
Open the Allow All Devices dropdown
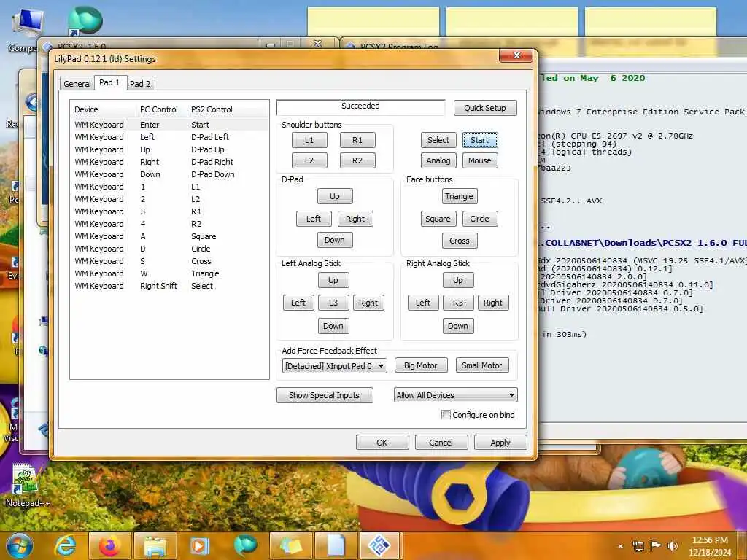[455, 394]
